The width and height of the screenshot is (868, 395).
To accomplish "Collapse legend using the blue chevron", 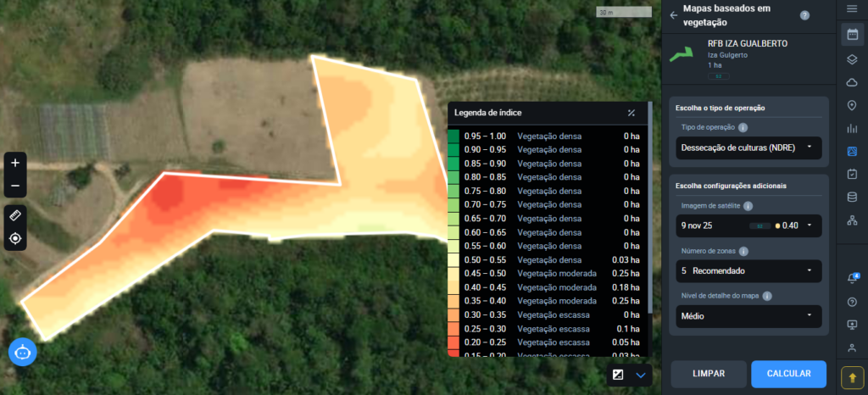I will coord(641,375).
